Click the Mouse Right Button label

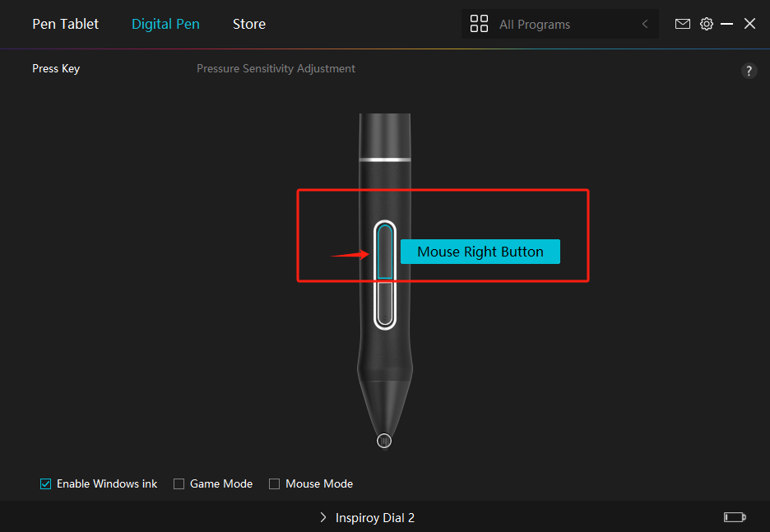point(480,252)
